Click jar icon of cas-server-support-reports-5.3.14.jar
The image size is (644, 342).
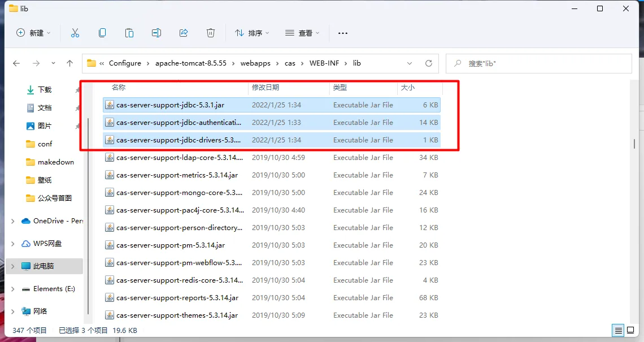109,297
